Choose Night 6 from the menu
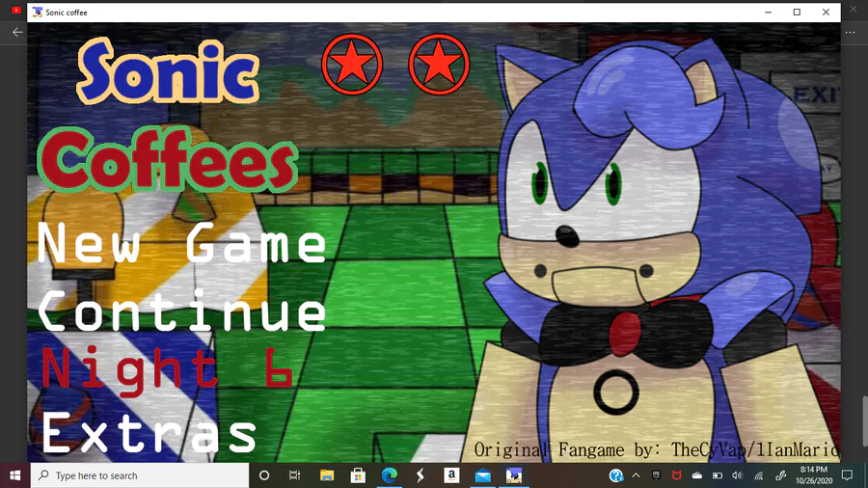Image resolution: width=868 pixels, height=488 pixels. point(167,369)
